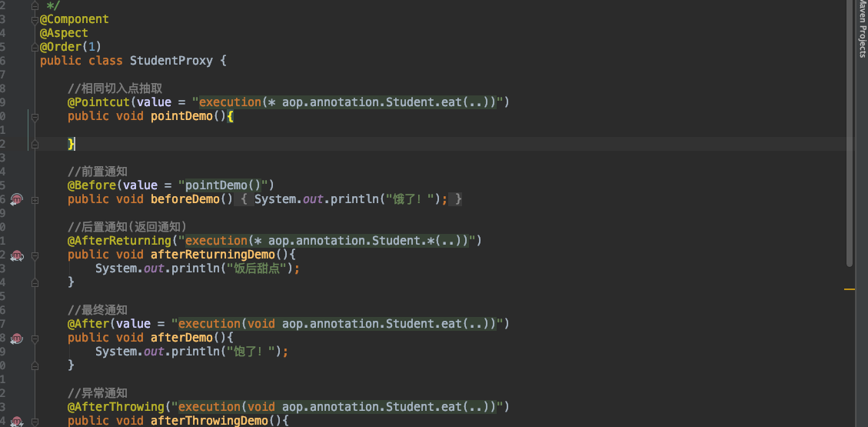Expand the folded beforeDemo method in gutter
This screenshot has width=868, height=427.
coord(35,200)
